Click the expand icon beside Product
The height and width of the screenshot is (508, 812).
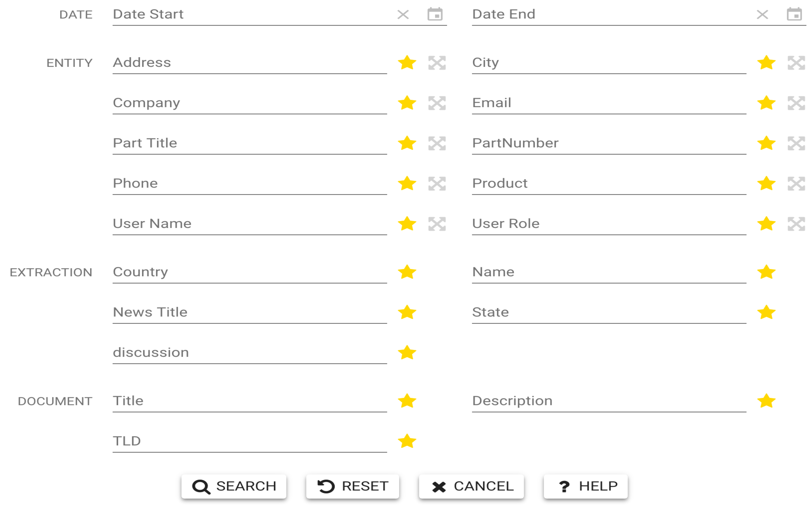(x=796, y=184)
